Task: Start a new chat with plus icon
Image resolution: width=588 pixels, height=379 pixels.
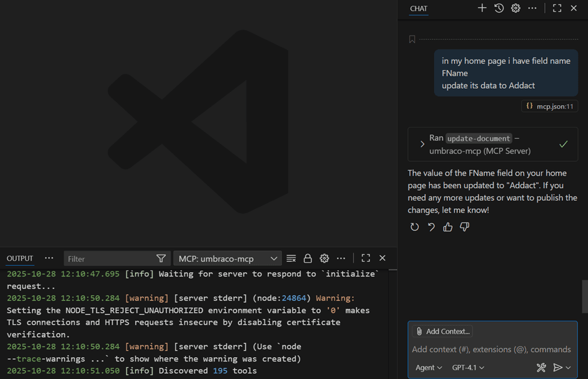Action: (482, 8)
